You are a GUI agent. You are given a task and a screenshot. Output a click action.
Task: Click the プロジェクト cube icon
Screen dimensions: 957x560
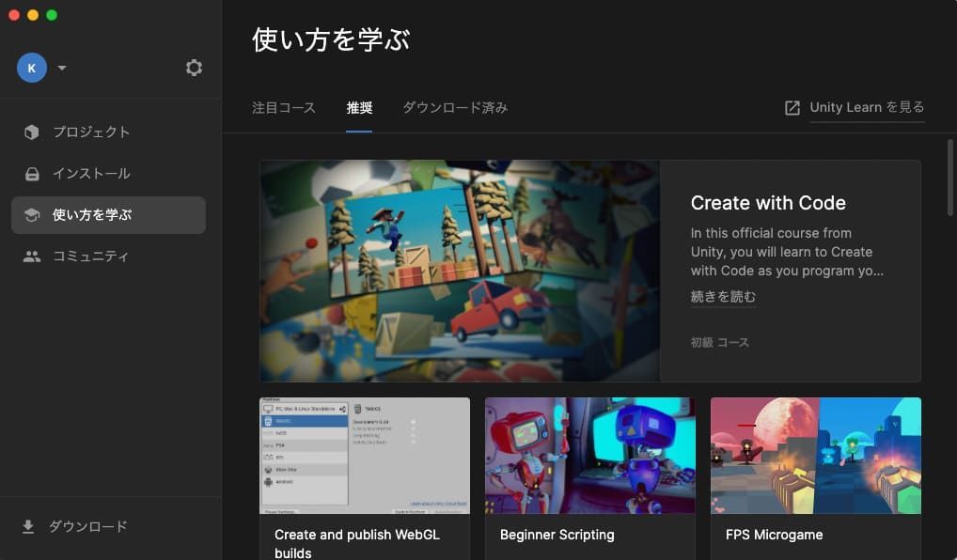pyautogui.click(x=32, y=132)
